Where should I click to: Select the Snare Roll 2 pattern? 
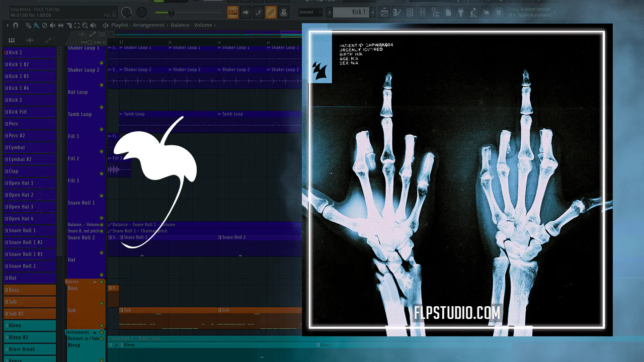point(30,266)
